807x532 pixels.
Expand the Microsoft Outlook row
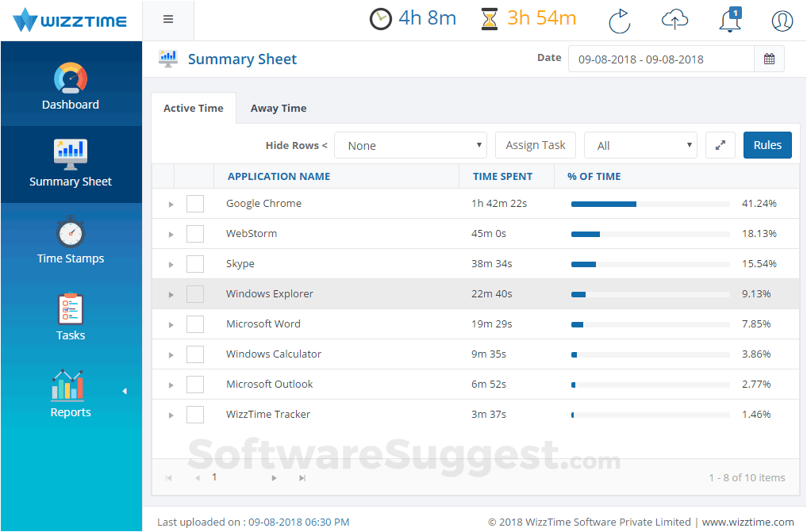click(x=171, y=385)
